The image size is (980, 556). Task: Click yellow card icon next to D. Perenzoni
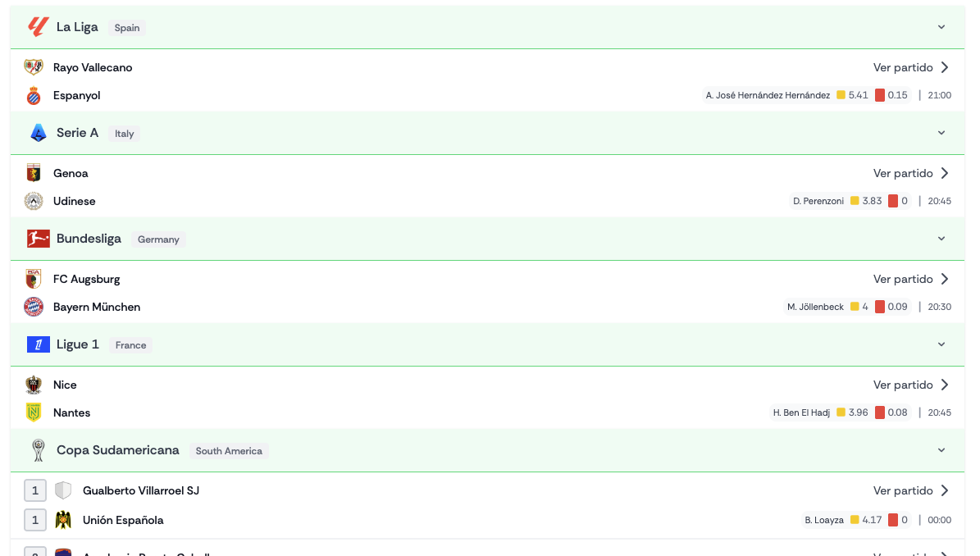pyautogui.click(x=855, y=201)
